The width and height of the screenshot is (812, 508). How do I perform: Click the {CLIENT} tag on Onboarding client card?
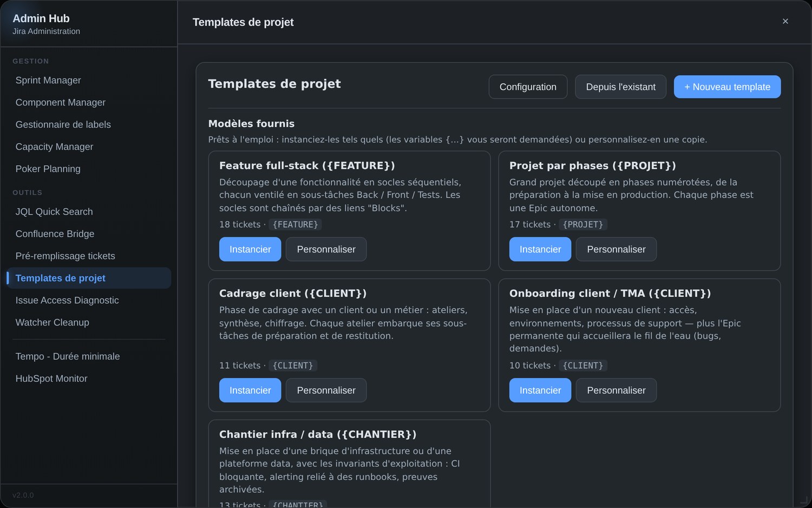point(583,366)
